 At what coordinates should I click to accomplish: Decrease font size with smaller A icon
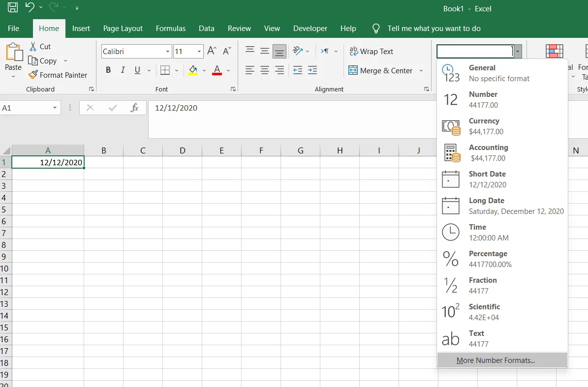click(x=227, y=51)
